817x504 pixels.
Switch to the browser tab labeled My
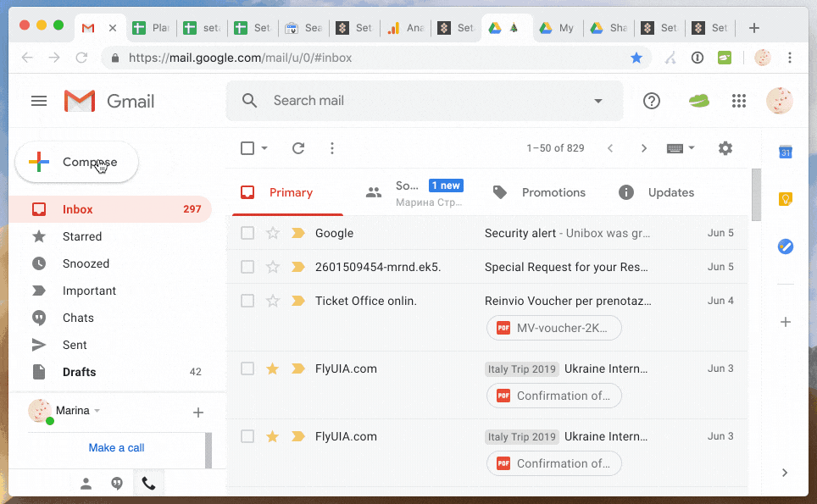tap(557, 28)
